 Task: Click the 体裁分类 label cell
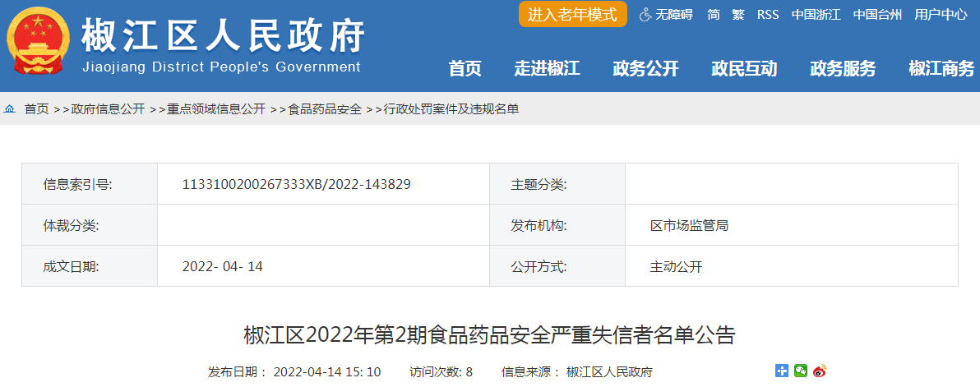pyautogui.click(x=90, y=224)
